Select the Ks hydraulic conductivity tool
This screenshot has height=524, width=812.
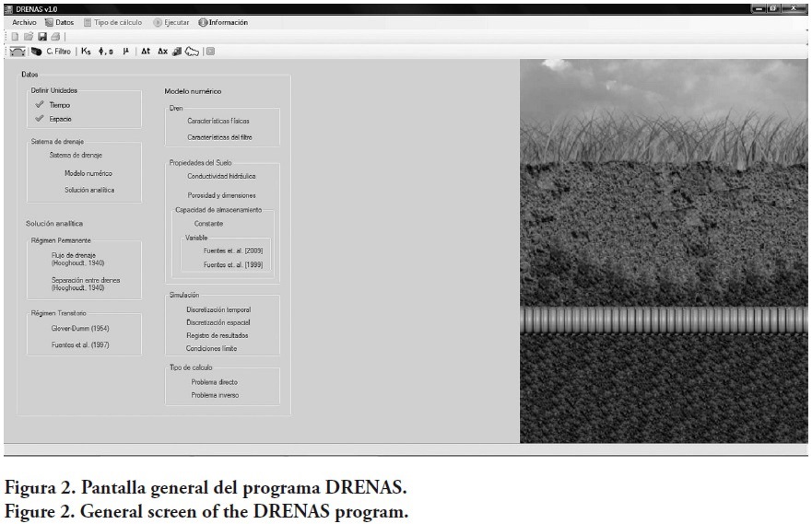[86, 52]
